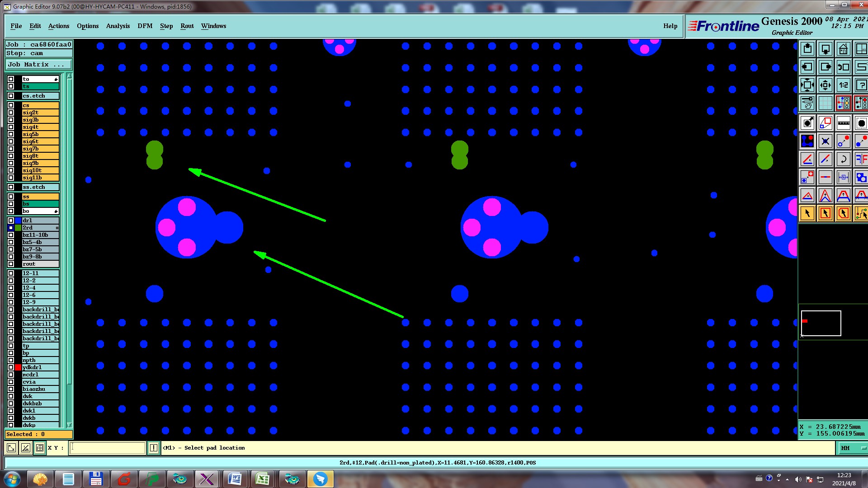Click the 1:2 zoom scale icon

click(x=843, y=85)
